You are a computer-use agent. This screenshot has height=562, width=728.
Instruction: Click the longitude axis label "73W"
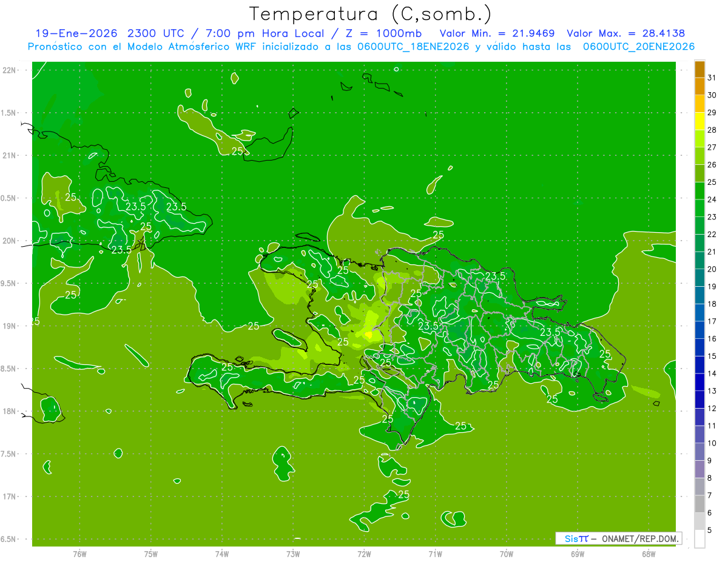293,554
